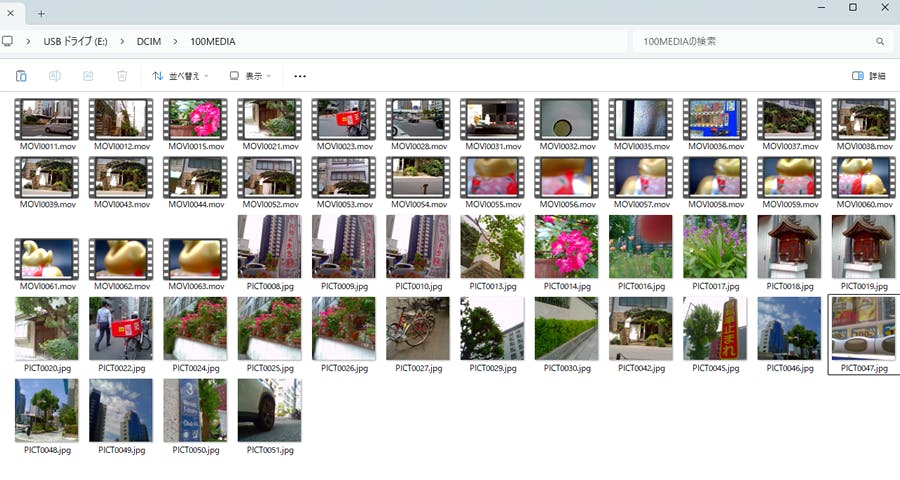Screen dimensions: 900x480
Task: Toggle the 詳細 details pane
Action: click(x=868, y=76)
